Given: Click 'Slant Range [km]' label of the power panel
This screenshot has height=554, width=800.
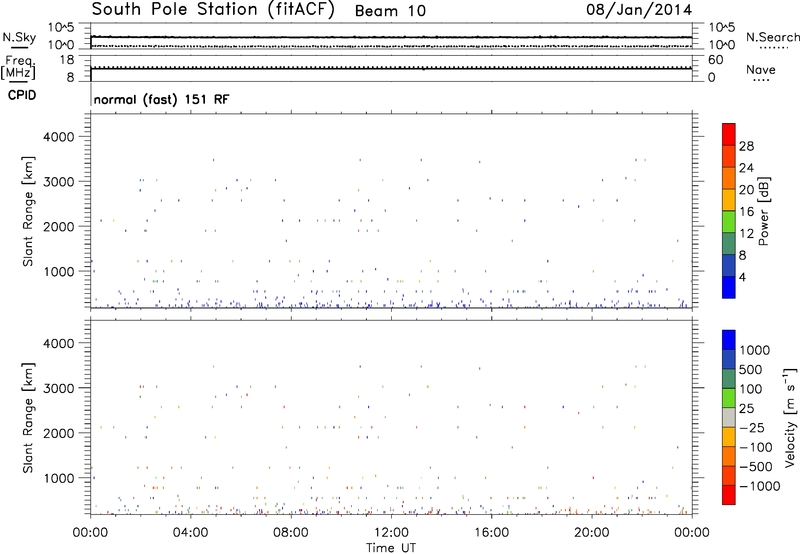Looking at the screenshot, I should (x=28, y=211).
